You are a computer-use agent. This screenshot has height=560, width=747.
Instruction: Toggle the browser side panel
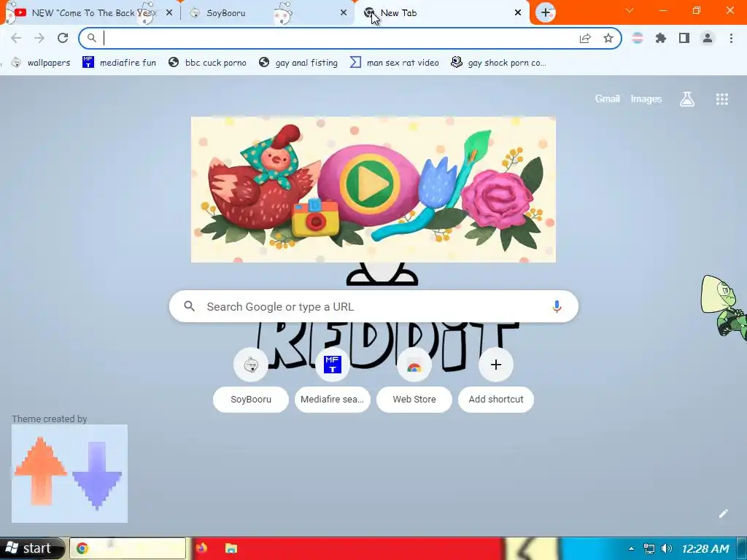point(684,38)
